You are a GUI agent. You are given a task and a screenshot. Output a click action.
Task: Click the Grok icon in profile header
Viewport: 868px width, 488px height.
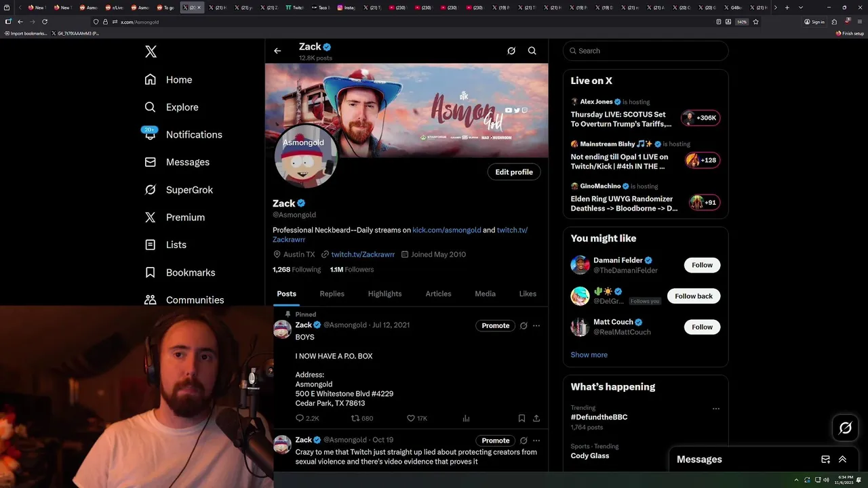(511, 51)
